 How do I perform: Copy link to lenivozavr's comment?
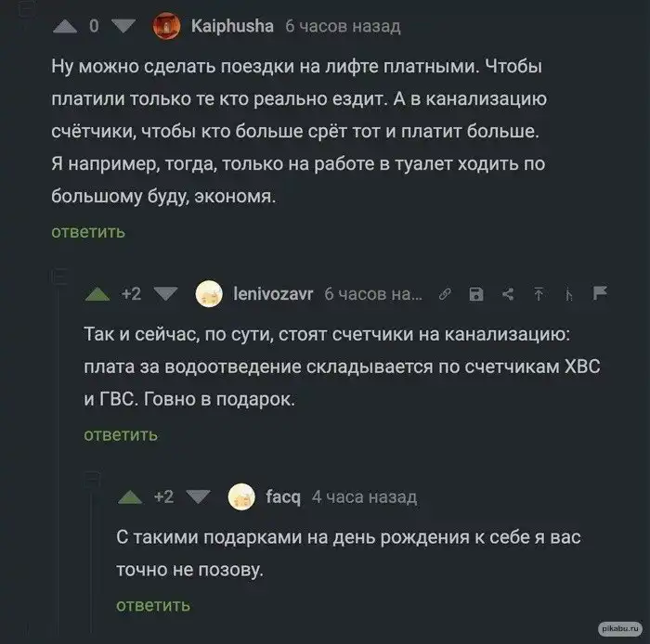click(x=445, y=294)
